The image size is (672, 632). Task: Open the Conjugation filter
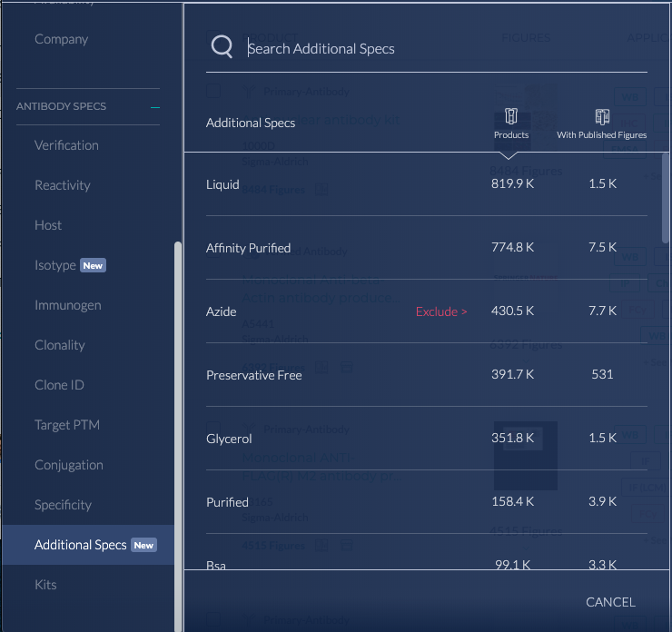click(69, 465)
